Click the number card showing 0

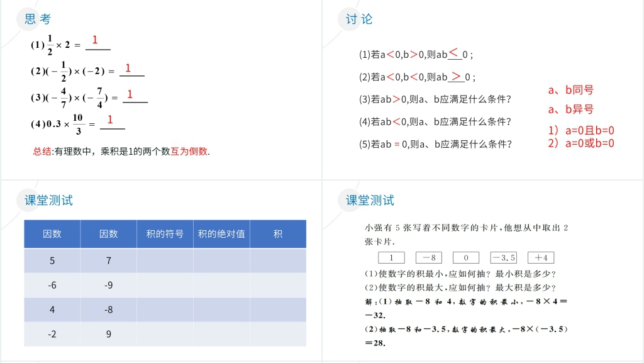(x=466, y=258)
